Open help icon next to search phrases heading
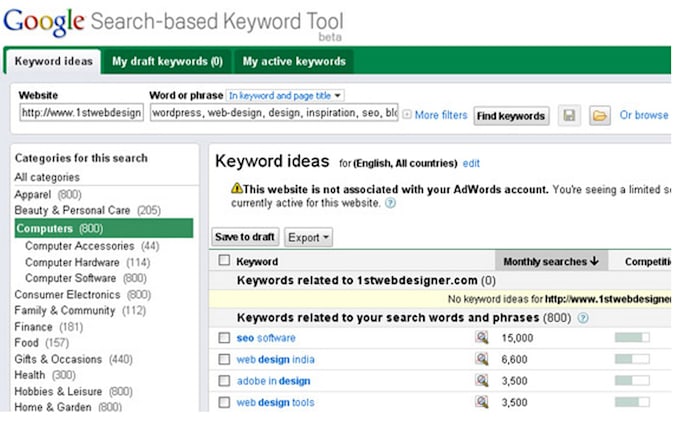This screenshot has height=424, width=680. (x=583, y=318)
